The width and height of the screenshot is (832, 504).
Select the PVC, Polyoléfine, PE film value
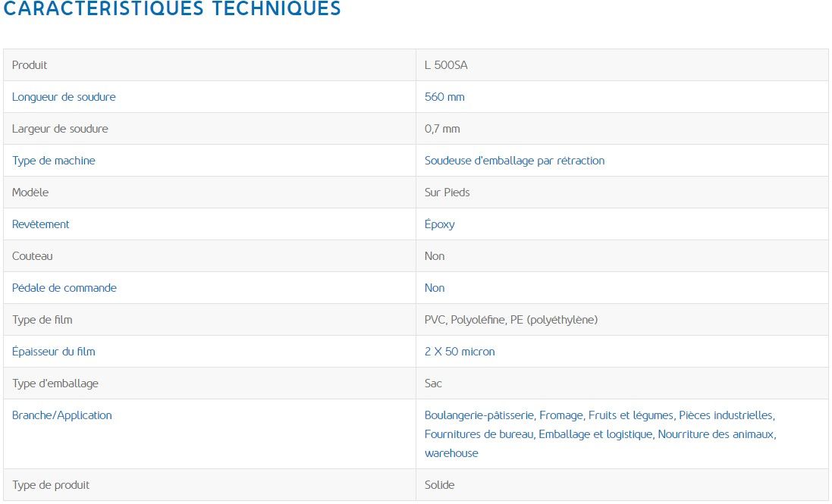(510, 320)
